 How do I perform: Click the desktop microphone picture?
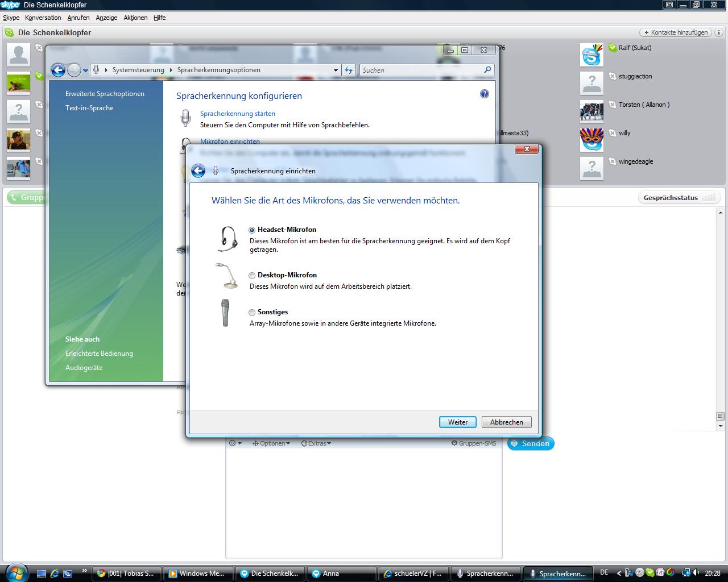pyautogui.click(x=227, y=276)
